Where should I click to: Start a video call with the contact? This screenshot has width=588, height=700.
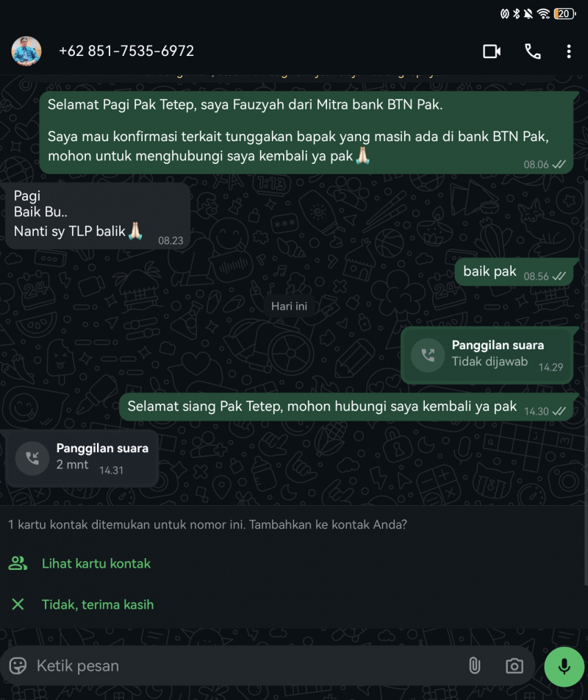click(491, 51)
